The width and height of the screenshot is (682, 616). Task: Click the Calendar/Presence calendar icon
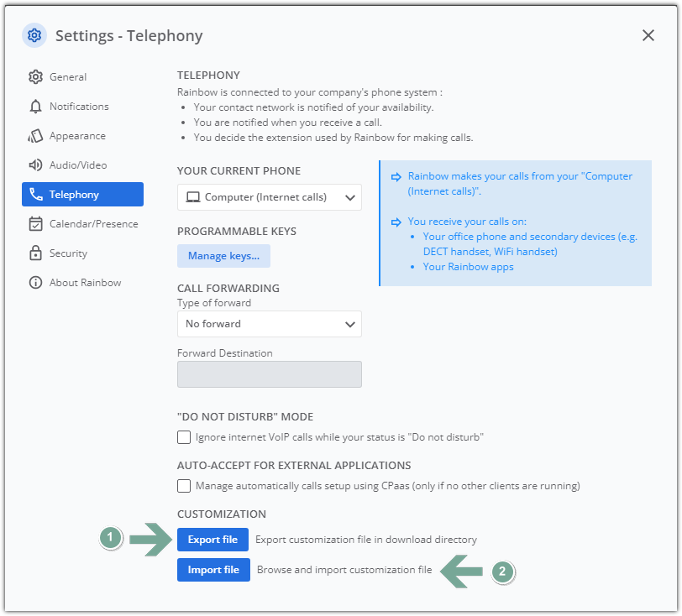(x=35, y=224)
